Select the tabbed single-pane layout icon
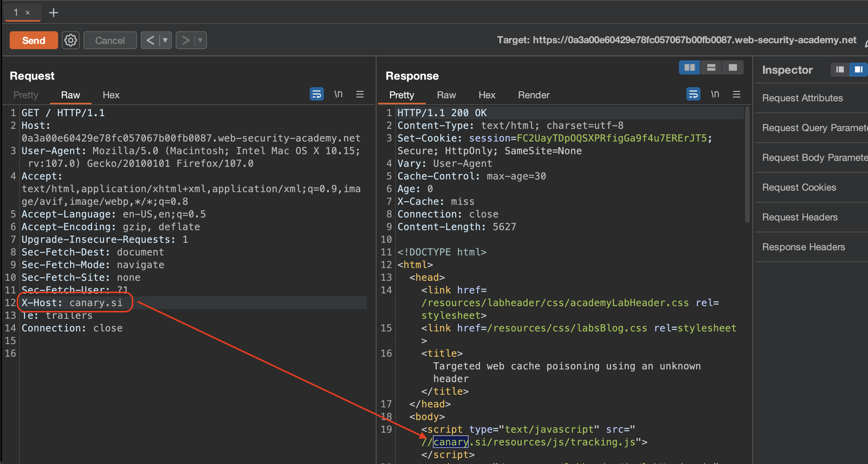This screenshot has height=464, width=868. [x=733, y=68]
